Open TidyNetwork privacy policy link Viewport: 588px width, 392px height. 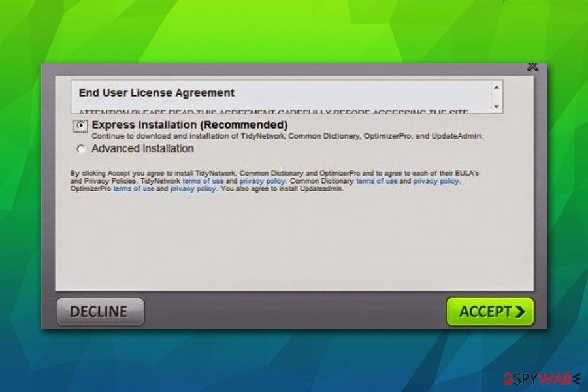[262, 181]
